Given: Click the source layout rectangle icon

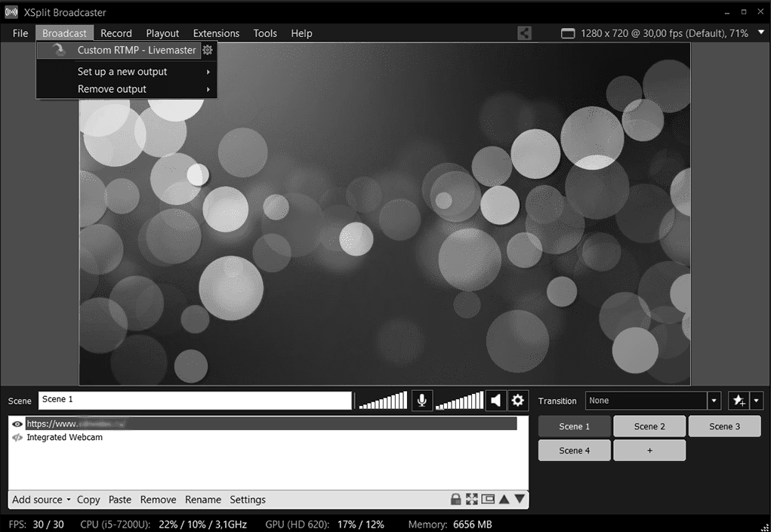Looking at the screenshot, I should point(488,500).
